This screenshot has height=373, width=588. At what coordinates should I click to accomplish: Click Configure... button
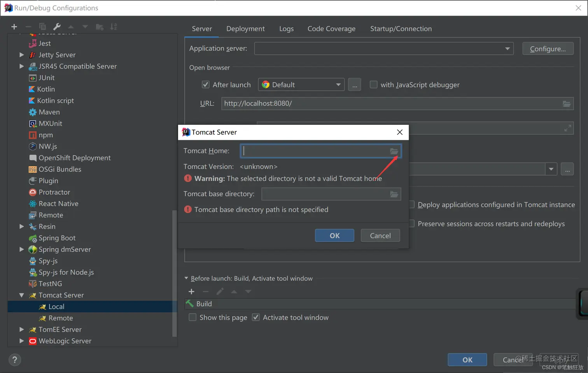click(548, 49)
